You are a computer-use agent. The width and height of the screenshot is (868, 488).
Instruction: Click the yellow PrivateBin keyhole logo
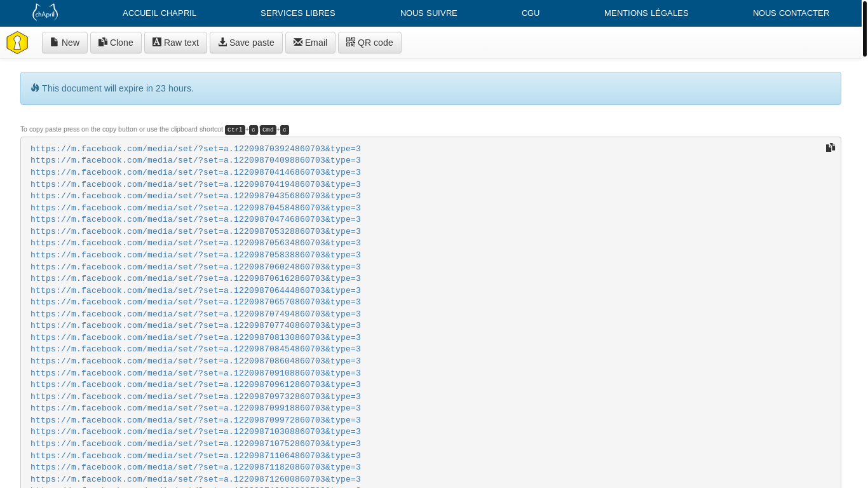[x=17, y=43]
